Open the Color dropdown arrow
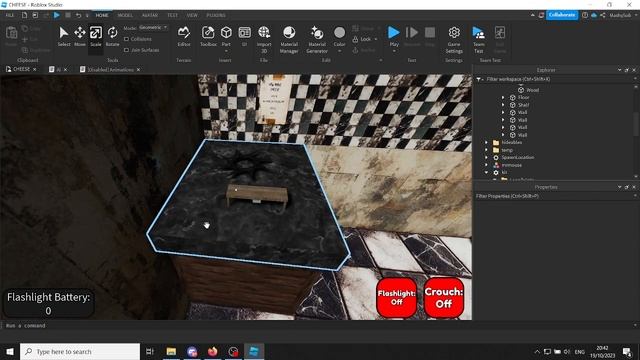 tap(340, 51)
